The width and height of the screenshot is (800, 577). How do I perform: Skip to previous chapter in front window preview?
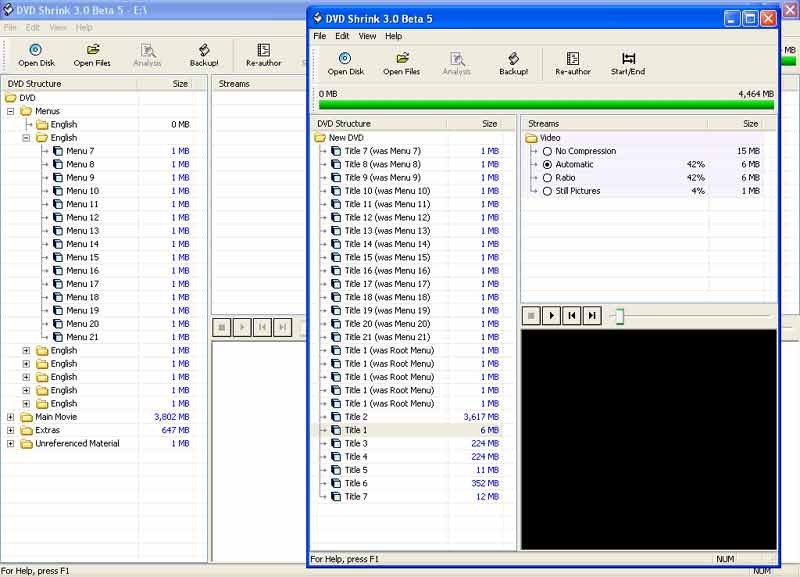pyautogui.click(x=572, y=316)
